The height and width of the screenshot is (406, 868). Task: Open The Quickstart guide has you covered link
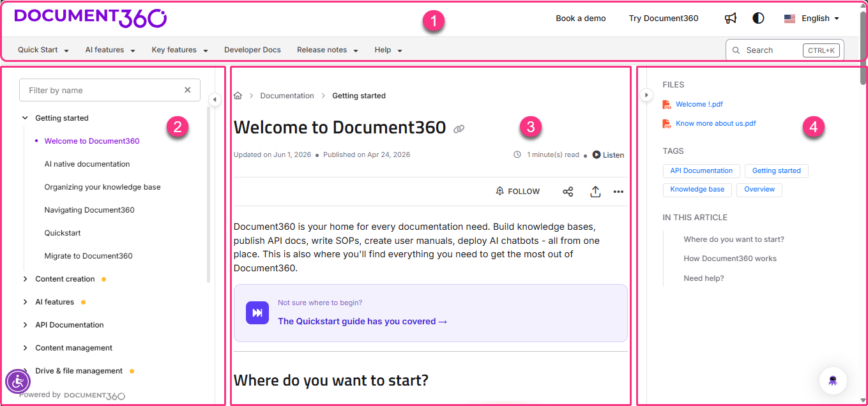click(362, 322)
